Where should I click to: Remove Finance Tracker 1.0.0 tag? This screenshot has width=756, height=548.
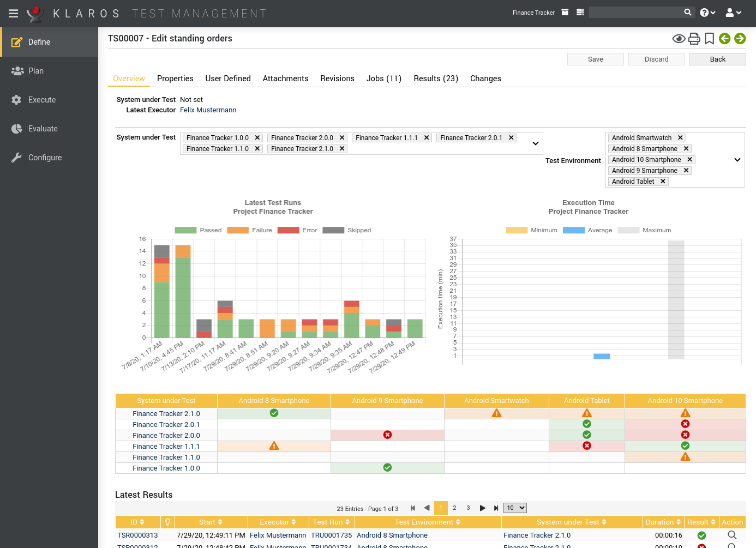coord(257,138)
